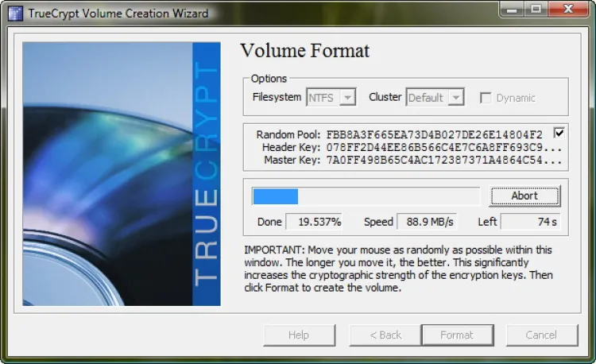Click the Cancel button
This screenshot has width=596, height=364.
click(542, 335)
